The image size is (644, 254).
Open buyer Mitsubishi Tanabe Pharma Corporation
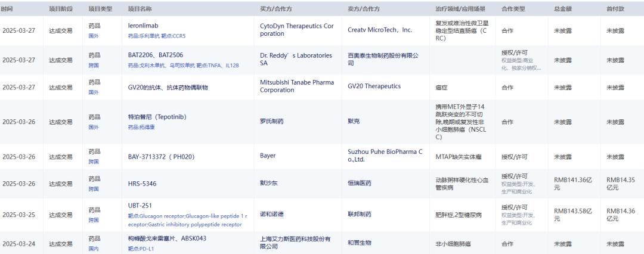pos(297,86)
